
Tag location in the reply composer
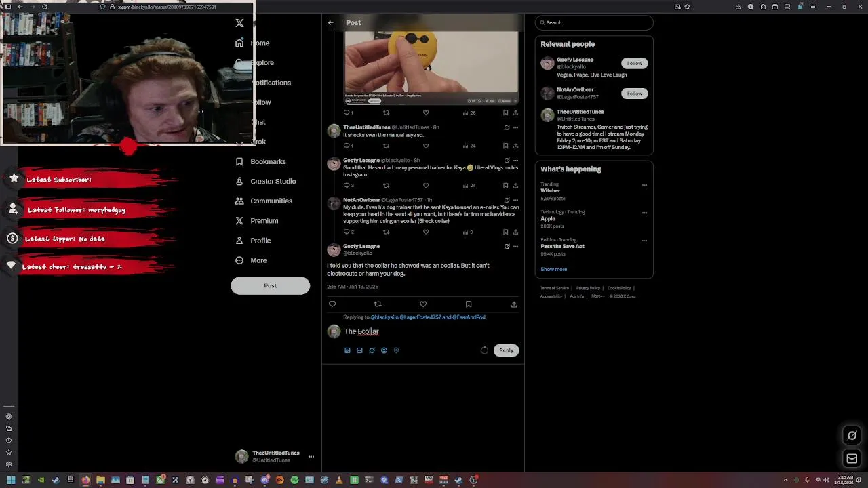point(396,350)
